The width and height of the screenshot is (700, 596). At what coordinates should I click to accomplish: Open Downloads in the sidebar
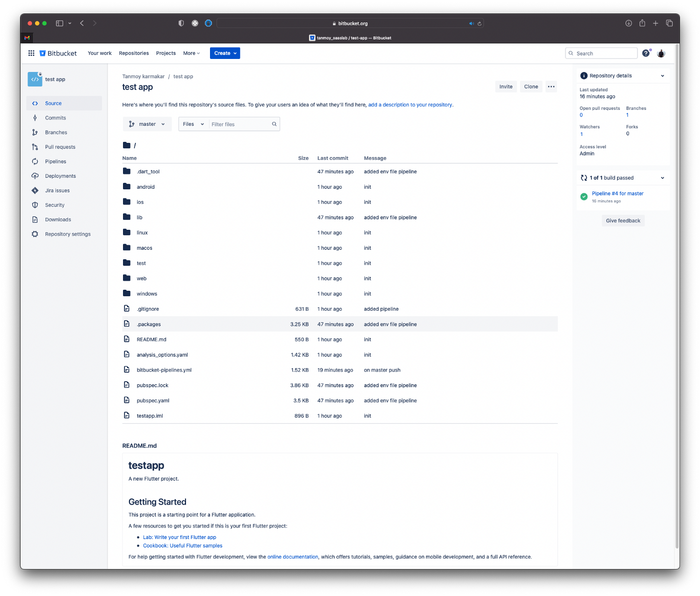tap(57, 219)
